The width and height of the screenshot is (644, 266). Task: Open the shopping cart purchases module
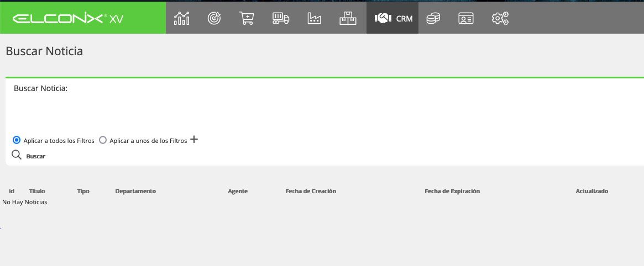[x=247, y=18]
